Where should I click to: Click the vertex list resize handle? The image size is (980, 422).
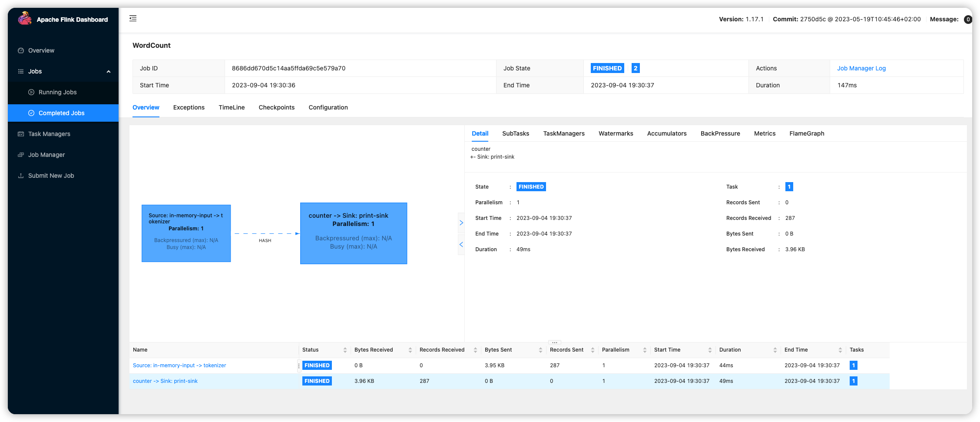pyautogui.click(x=554, y=342)
